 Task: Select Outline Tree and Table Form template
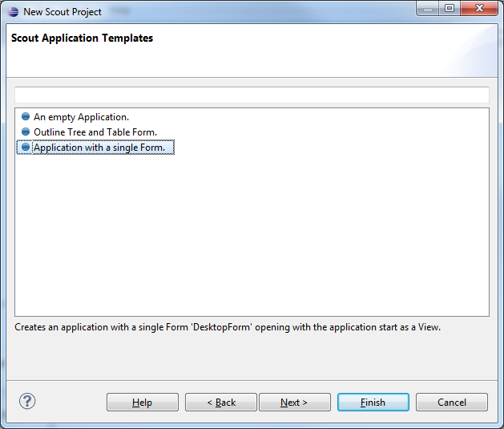coord(95,132)
